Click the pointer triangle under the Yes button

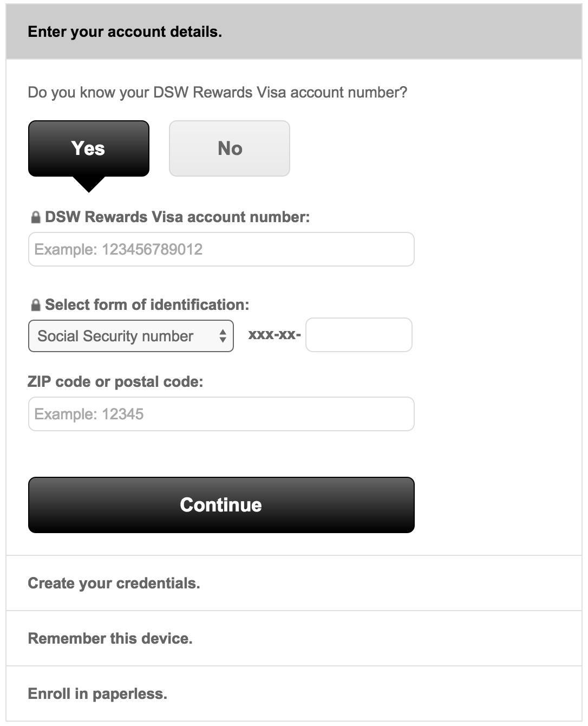tap(89, 184)
